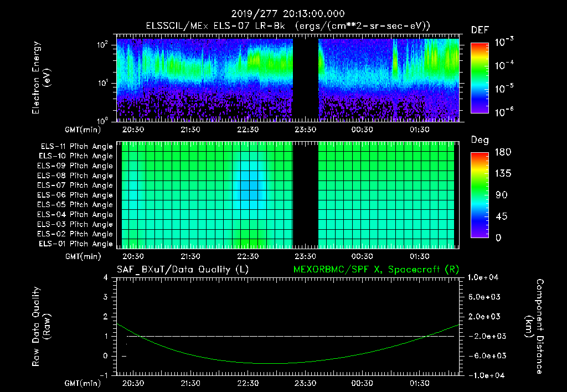The height and width of the screenshot is (392, 567).
Task: Select the ELS-04 Pitch Angle row label
Action: 75,214
